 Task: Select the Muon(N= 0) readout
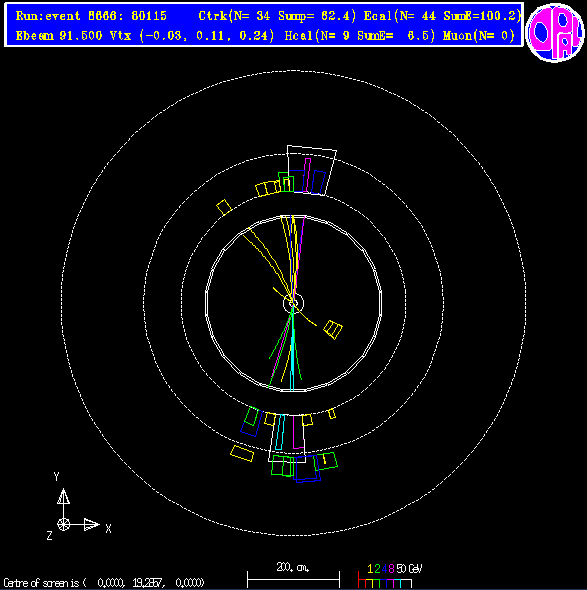(x=479, y=36)
